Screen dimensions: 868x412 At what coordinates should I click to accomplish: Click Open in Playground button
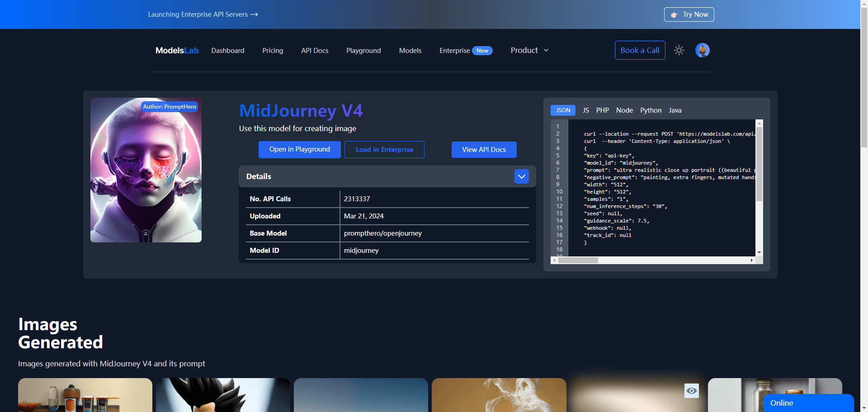click(x=300, y=150)
